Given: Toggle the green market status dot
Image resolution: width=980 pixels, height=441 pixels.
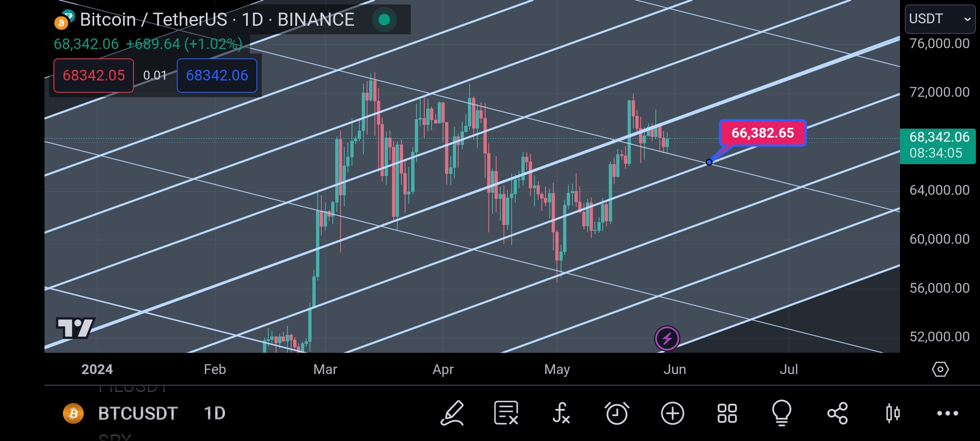Looking at the screenshot, I should (384, 19).
